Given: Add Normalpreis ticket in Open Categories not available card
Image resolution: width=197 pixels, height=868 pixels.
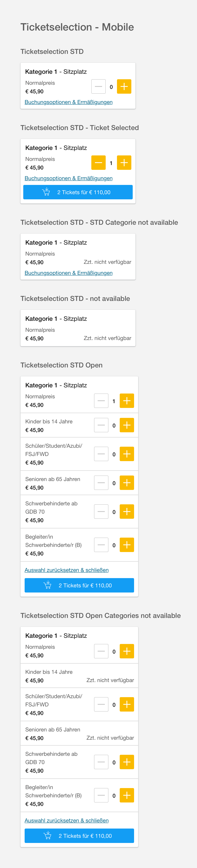Looking at the screenshot, I should point(127,651).
